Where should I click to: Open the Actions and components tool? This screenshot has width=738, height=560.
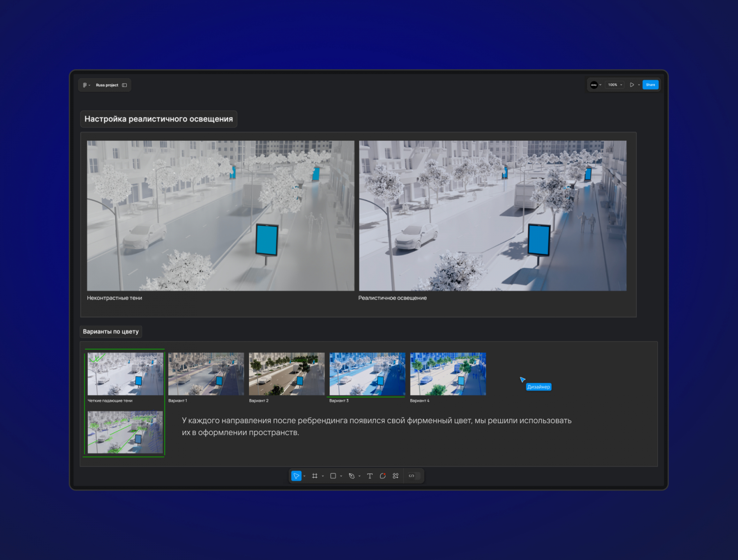point(395,476)
